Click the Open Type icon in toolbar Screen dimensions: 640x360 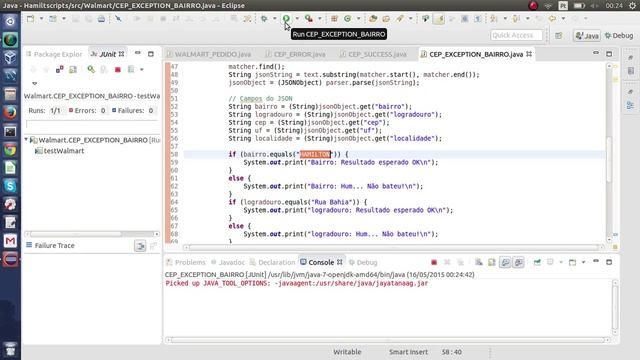pyautogui.click(x=373, y=18)
